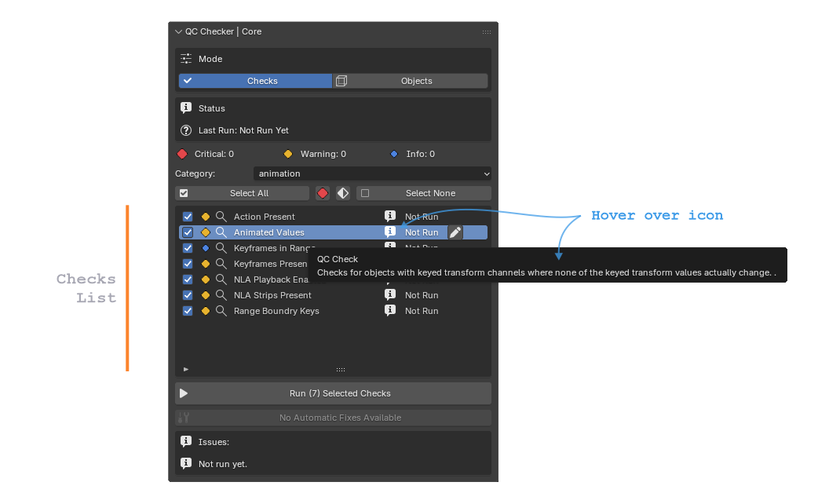Open the Category dropdown showing animation
The width and height of the screenshot is (829, 504).
[x=372, y=174]
